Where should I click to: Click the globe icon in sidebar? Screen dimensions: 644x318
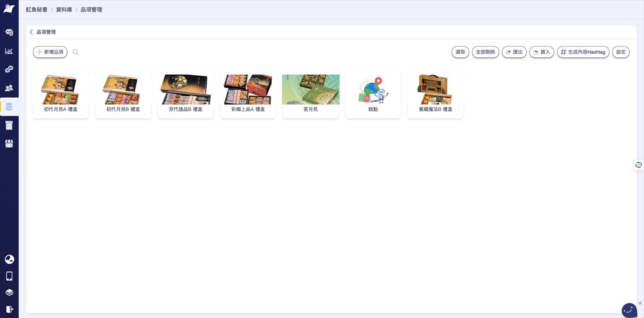coord(9,259)
